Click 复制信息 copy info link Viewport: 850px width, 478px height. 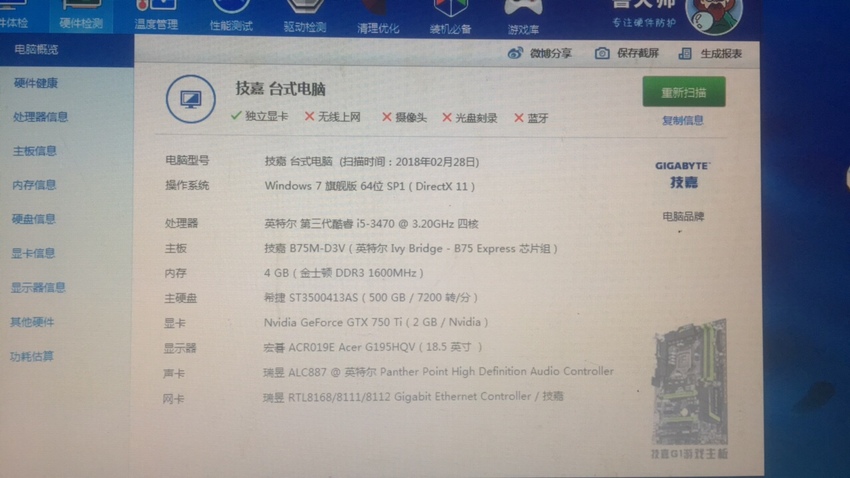point(682,120)
